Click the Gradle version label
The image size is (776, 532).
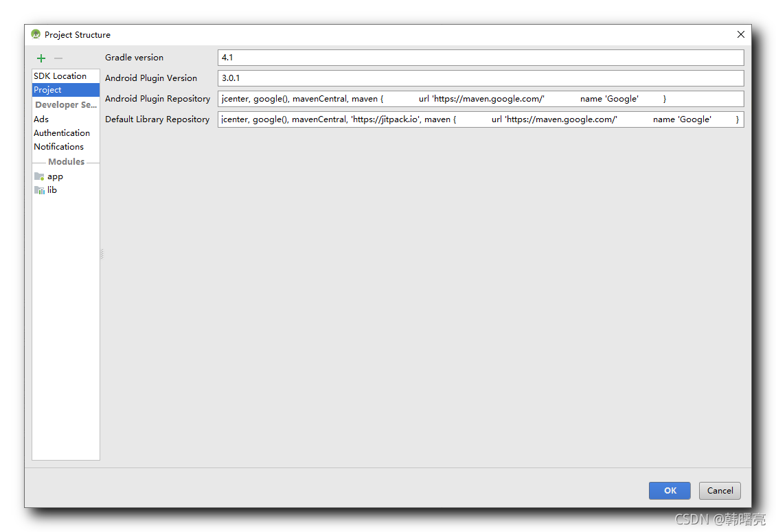[134, 58]
